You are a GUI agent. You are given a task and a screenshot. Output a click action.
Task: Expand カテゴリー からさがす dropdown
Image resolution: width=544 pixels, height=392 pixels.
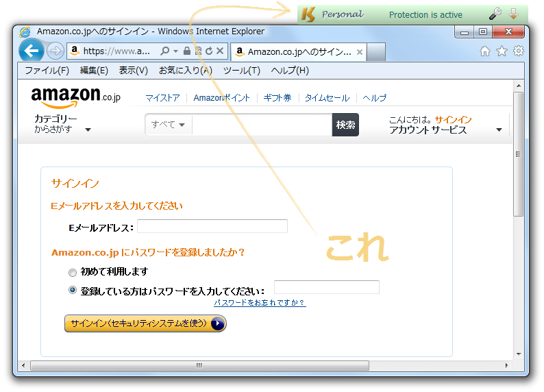click(x=88, y=130)
